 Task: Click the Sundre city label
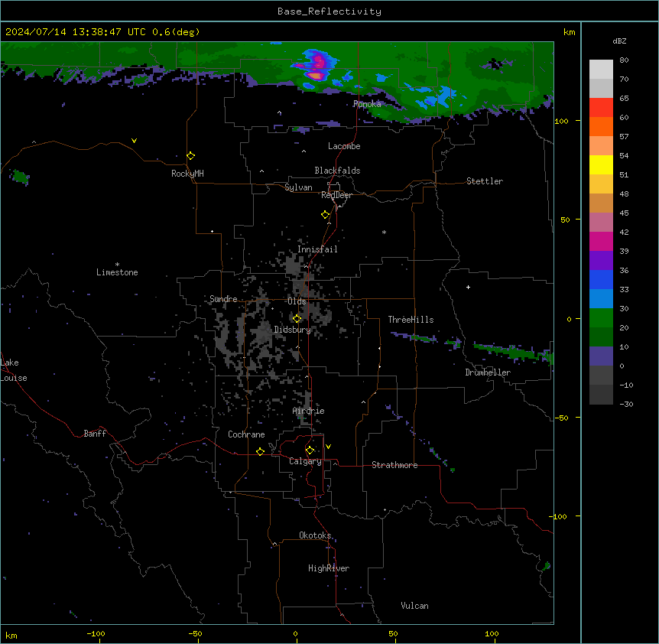pos(223,299)
